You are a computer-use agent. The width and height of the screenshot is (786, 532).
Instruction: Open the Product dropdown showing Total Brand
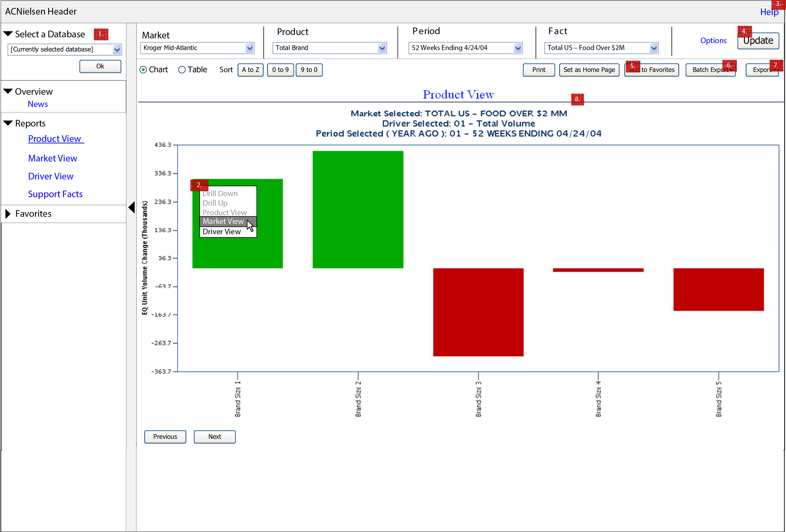pos(329,48)
